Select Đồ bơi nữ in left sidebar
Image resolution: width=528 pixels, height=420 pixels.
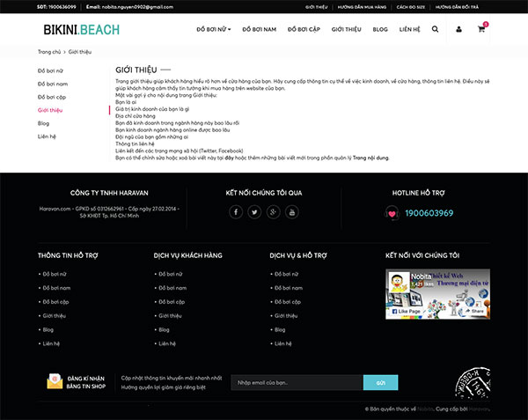coord(50,70)
